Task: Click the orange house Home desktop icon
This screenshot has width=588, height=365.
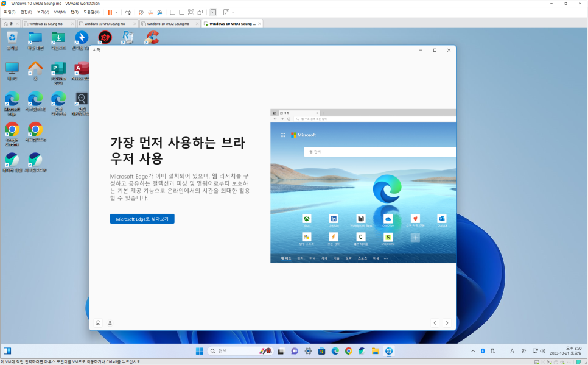Action: pyautogui.click(x=35, y=71)
